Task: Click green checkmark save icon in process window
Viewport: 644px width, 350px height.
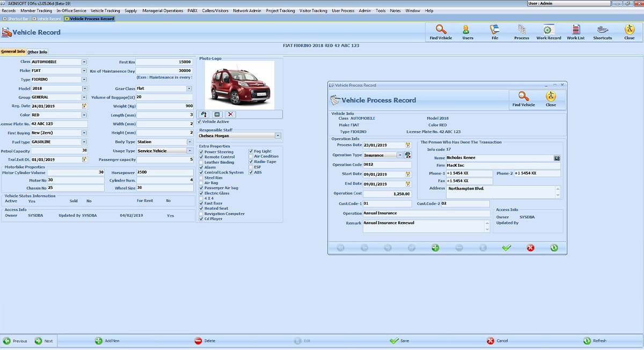Action: 507,248
